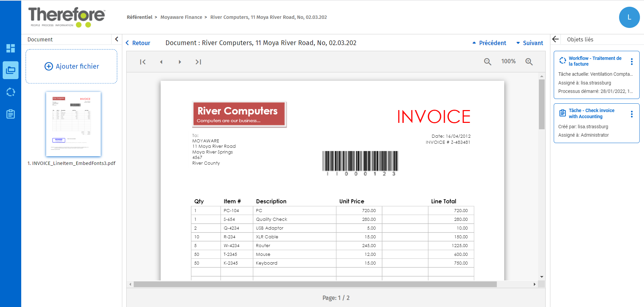This screenshot has width=644, height=307.
Task: Open options menu for Tâche card
Action: (632, 114)
